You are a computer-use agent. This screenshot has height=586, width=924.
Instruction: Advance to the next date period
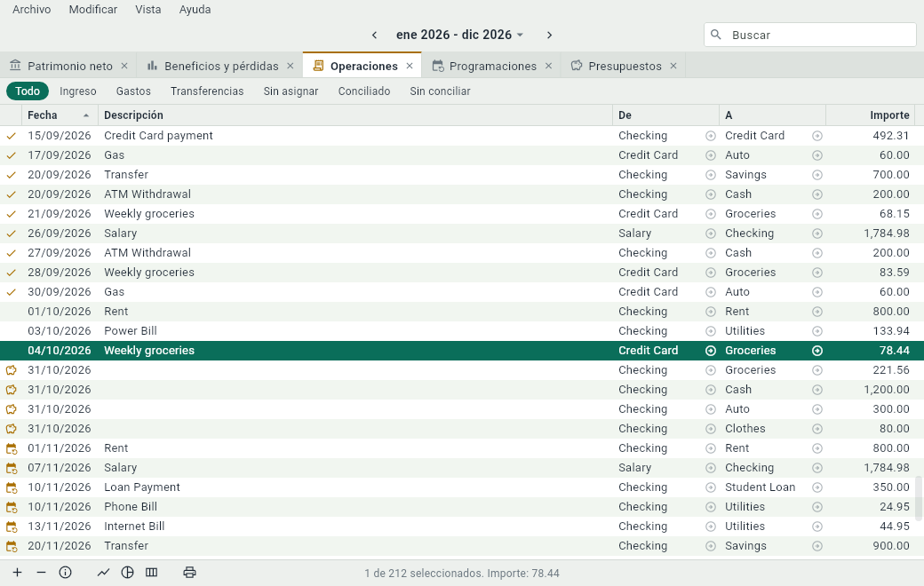pos(549,35)
